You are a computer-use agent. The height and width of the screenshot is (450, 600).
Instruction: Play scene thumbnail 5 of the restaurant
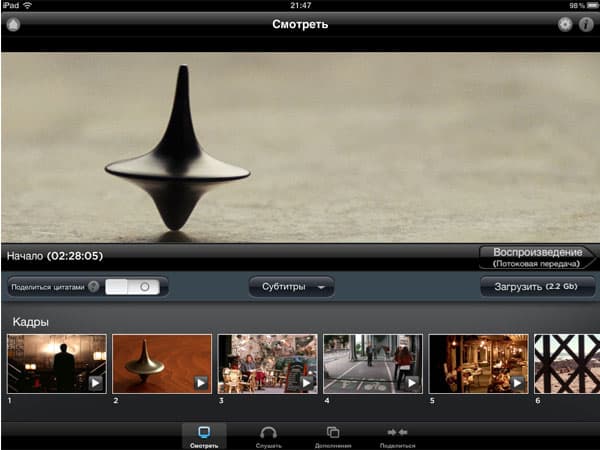pos(478,364)
